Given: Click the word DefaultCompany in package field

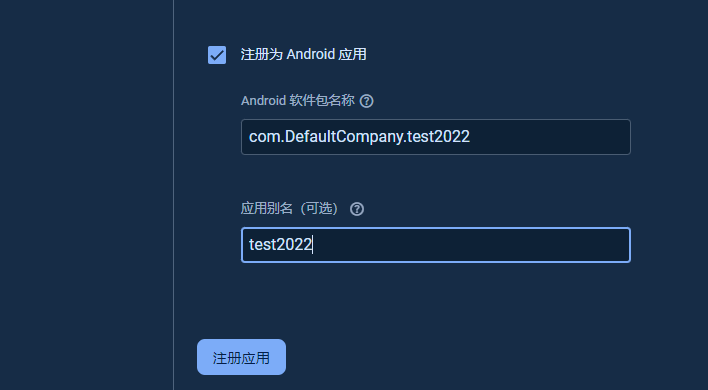Looking at the screenshot, I should click(x=344, y=137).
